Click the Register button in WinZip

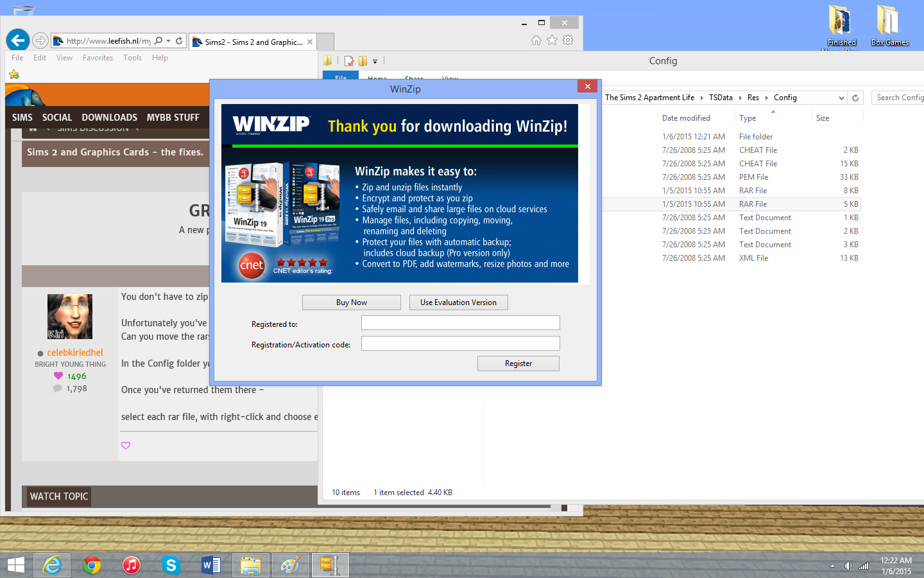click(518, 363)
